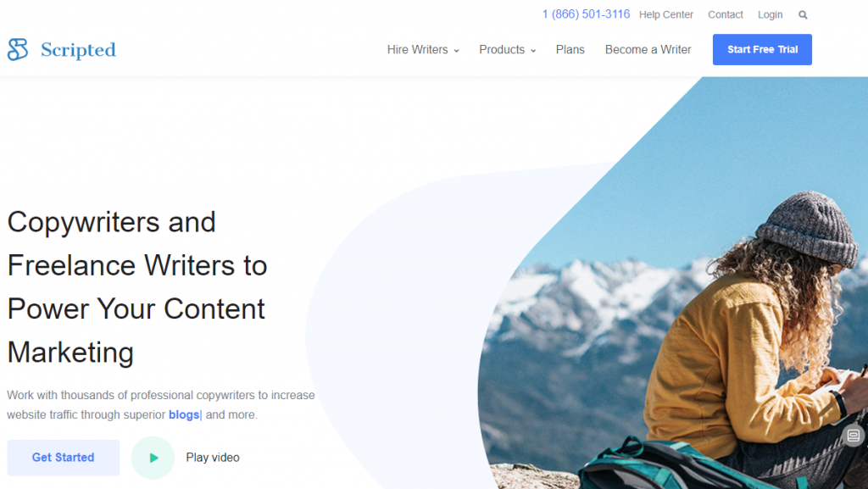Click the Get Started button

(63, 458)
